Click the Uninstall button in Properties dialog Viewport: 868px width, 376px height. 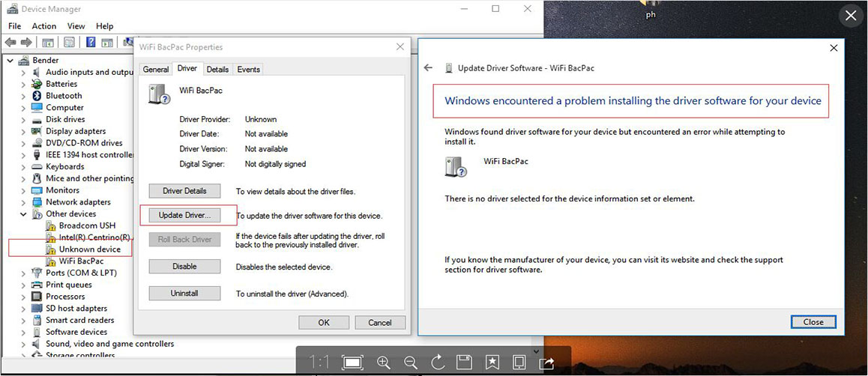click(184, 294)
